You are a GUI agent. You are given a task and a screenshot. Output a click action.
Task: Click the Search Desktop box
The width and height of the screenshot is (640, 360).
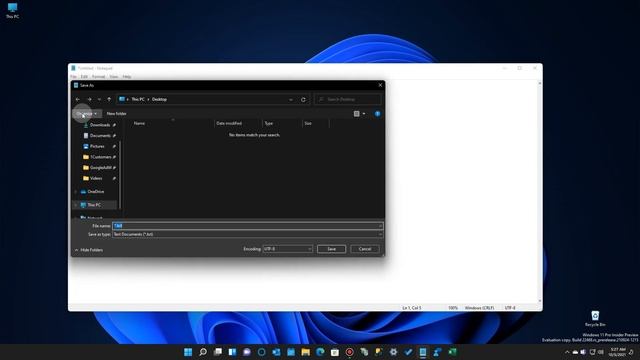[x=348, y=99]
